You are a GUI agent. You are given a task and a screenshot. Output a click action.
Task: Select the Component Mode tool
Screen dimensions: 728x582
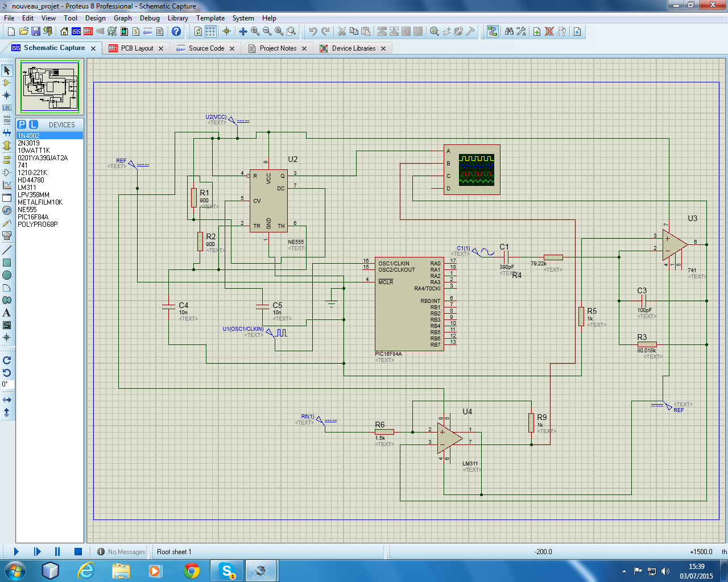[7, 82]
